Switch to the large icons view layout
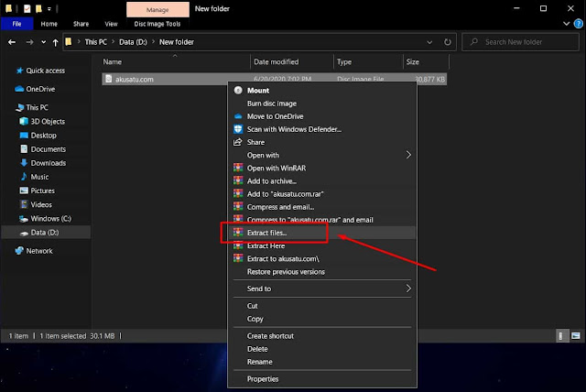586x392 pixels. pyautogui.click(x=576, y=335)
